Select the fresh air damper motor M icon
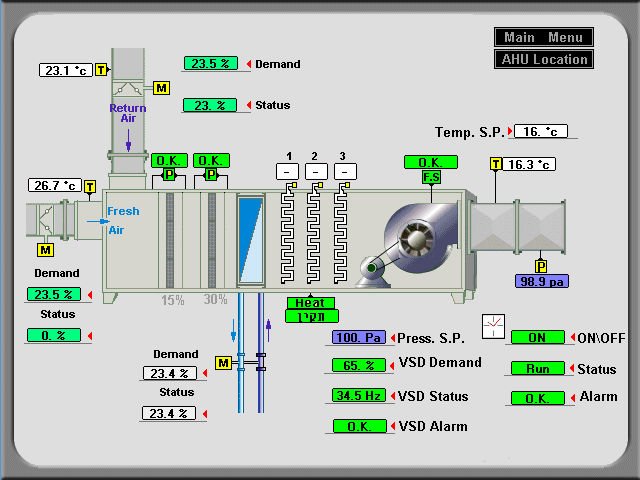This screenshot has height=480, width=640. pyautogui.click(x=45, y=250)
